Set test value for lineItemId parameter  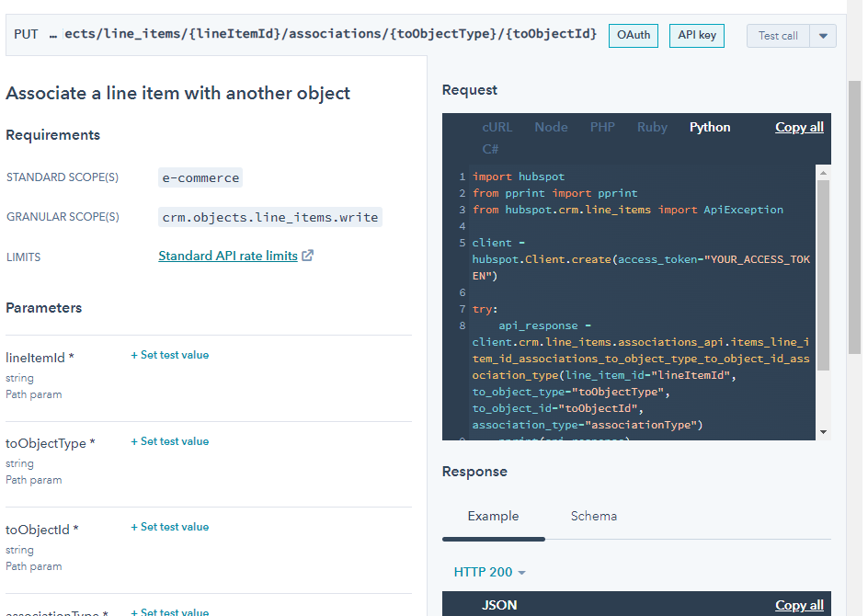[169, 354]
